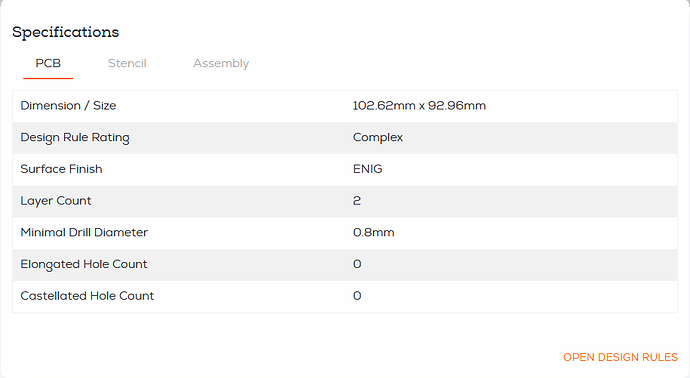Click the Castellated Hole Count label
This screenshot has width=690, height=378.
pyautogui.click(x=87, y=296)
